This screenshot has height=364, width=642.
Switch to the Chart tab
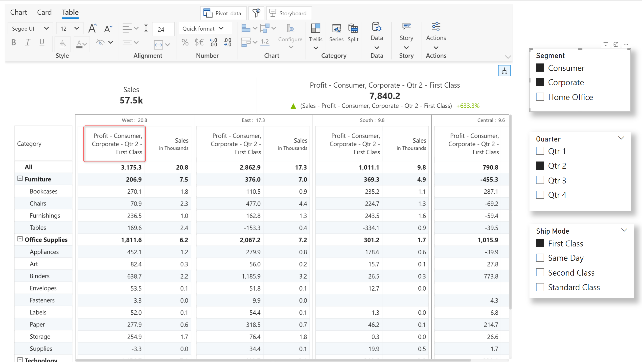[x=18, y=12]
